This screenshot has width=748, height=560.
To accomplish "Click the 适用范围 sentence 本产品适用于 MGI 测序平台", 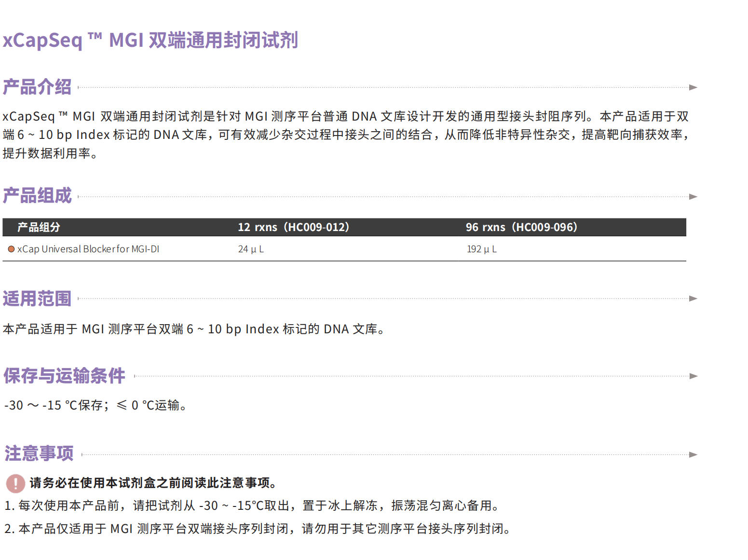I will (193, 329).
